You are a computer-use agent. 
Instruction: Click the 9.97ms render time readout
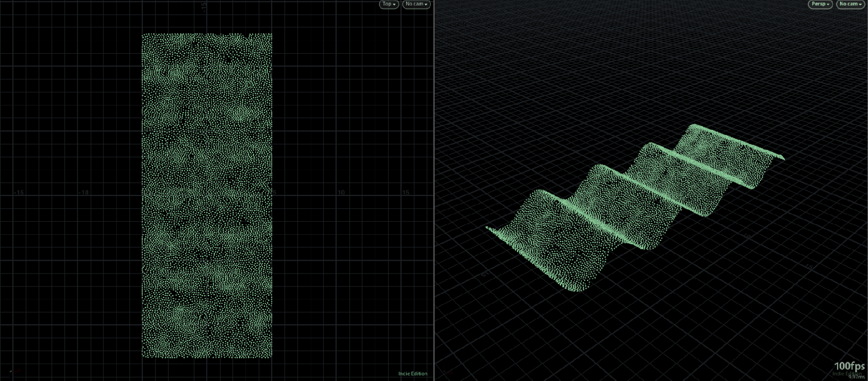[857, 377]
